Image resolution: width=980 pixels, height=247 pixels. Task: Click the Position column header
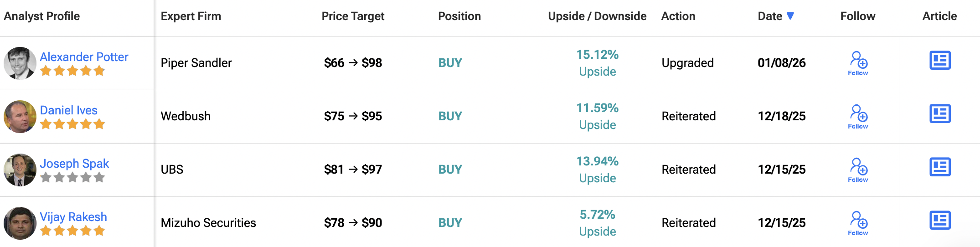(x=459, y=16)
